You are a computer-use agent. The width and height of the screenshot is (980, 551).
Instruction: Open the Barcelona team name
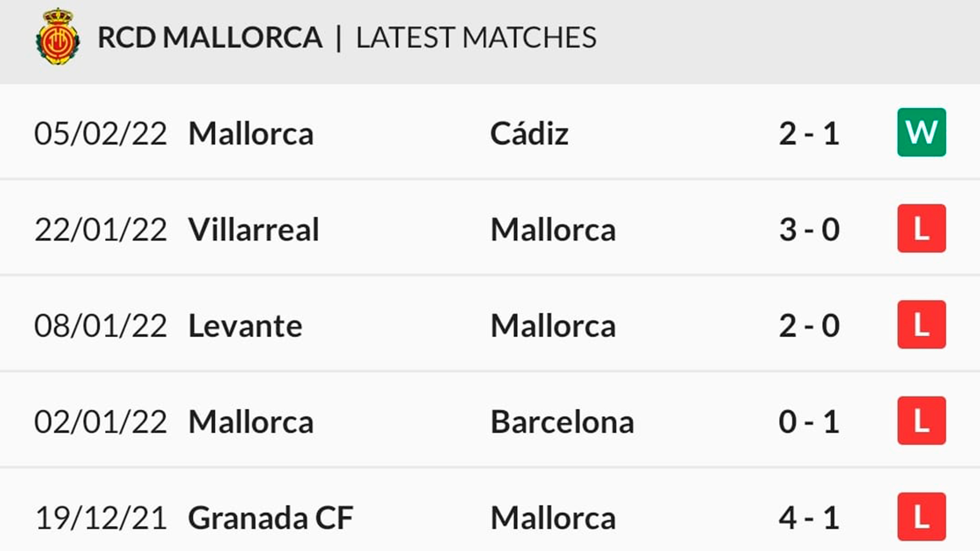(562, 422)
